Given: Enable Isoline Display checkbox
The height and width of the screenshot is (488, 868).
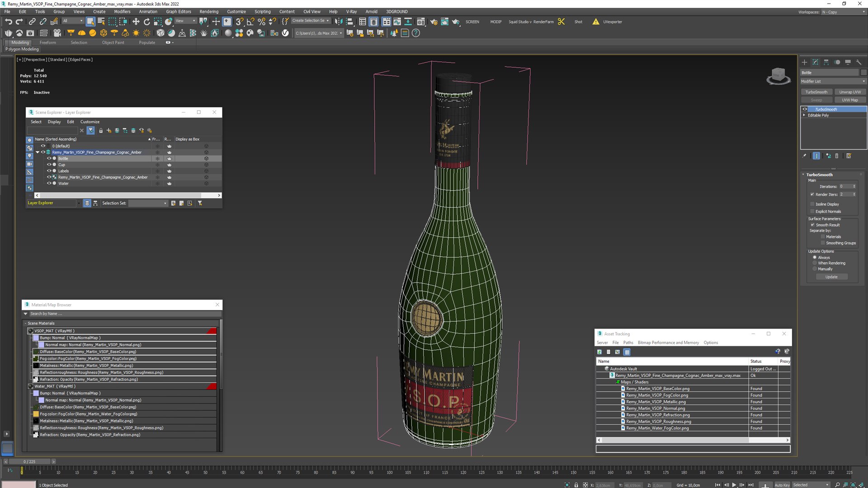Looking at the screenshot, I should [x=812, y=204].
